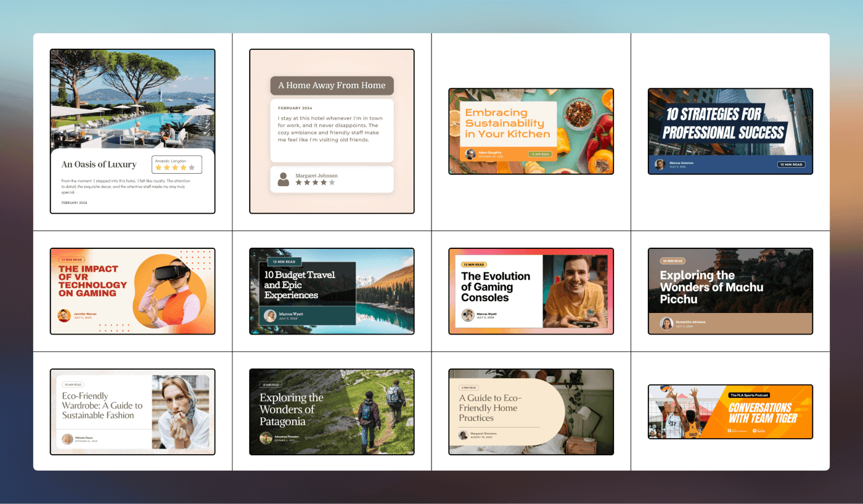Click the Spotify icon on the podcast banner
Viewport: 863px width, 504px height.
pyautogui.click(x=756, y=431)
